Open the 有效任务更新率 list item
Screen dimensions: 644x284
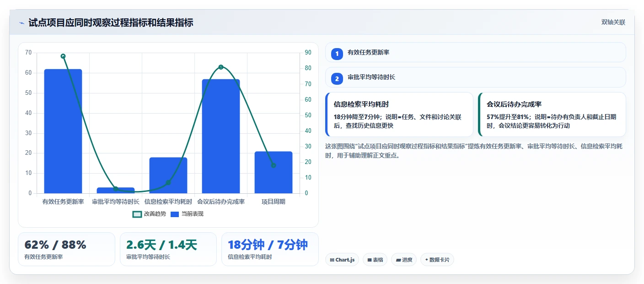coord(475,52)
